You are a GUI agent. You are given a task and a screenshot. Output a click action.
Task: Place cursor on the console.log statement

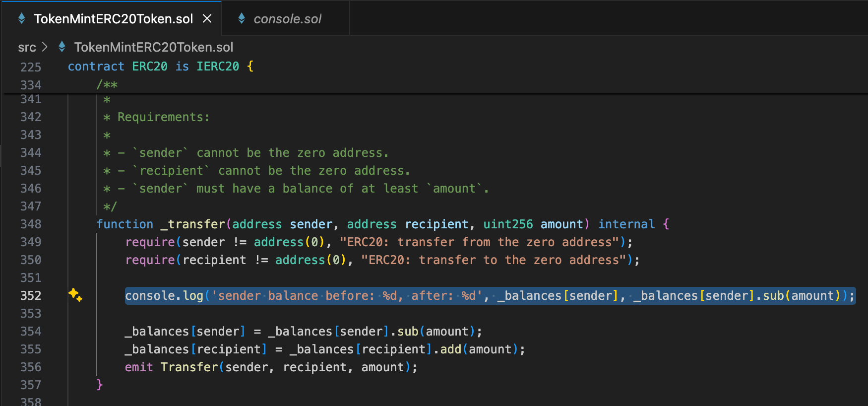point(490,296)
